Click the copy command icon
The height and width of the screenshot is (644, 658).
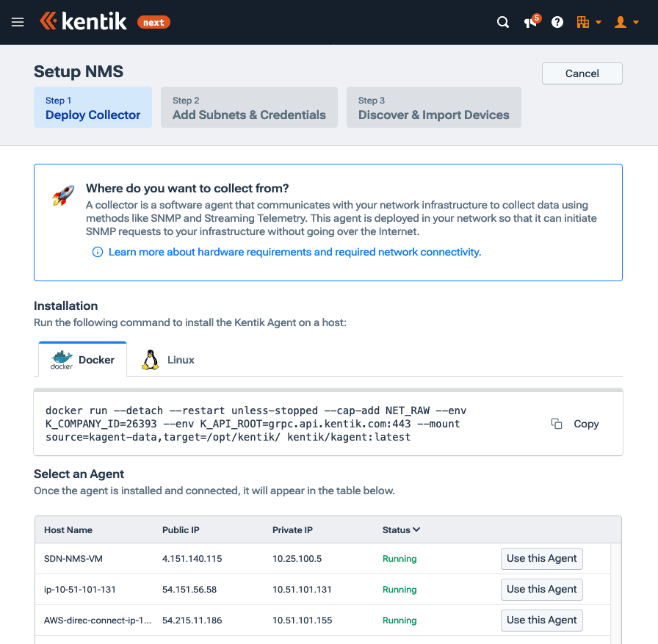click(x=557, y=424)
